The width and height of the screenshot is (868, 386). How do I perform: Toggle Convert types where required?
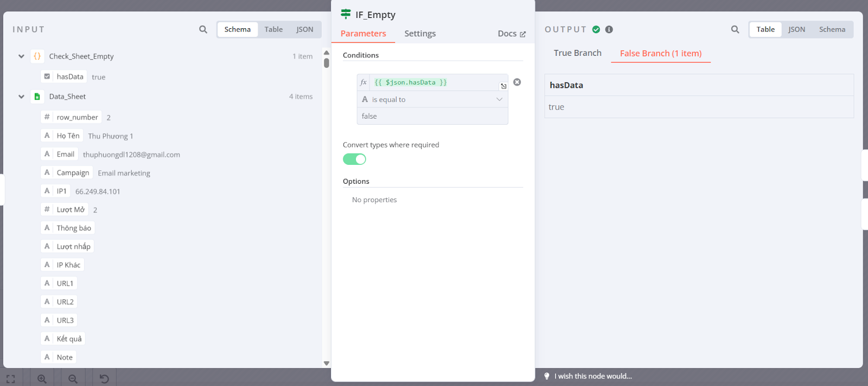354,159
